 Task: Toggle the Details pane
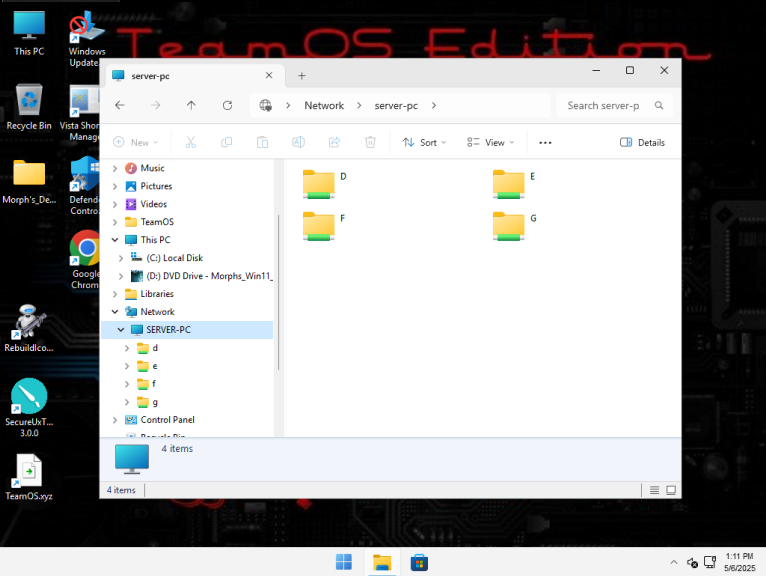[642, 143]
